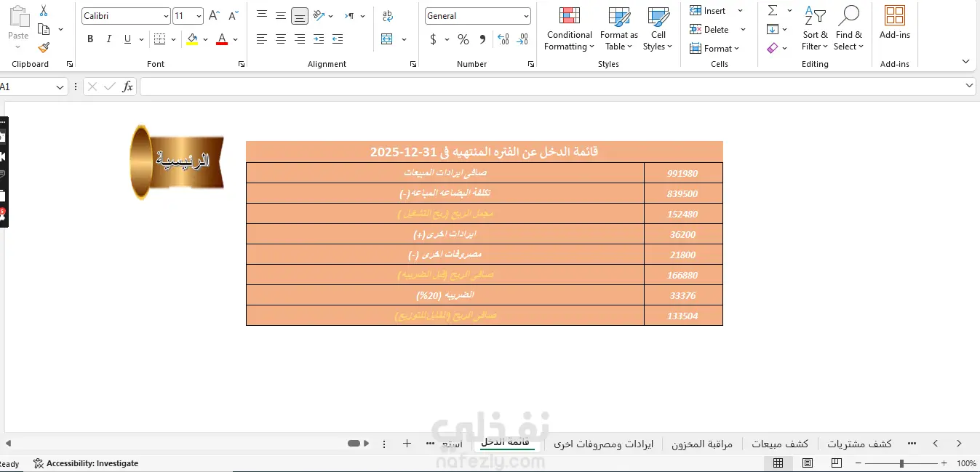Click the Increase Indent icon

[x=338, y=39]
